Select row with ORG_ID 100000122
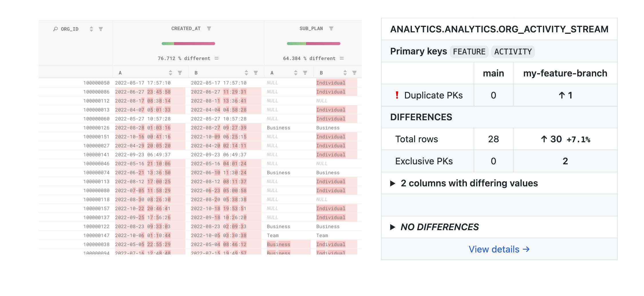644x296 pixels. tap(200, 226)
